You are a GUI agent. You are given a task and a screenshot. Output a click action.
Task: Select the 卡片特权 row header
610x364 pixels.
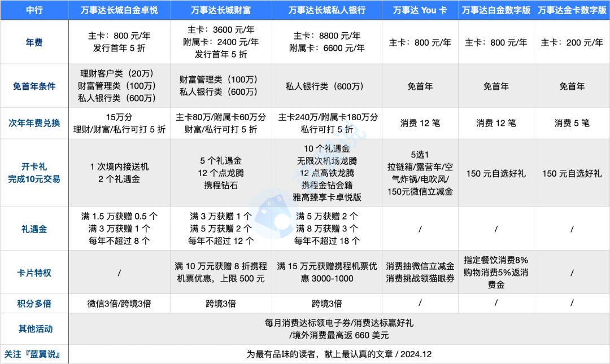[x=34, y=273]
